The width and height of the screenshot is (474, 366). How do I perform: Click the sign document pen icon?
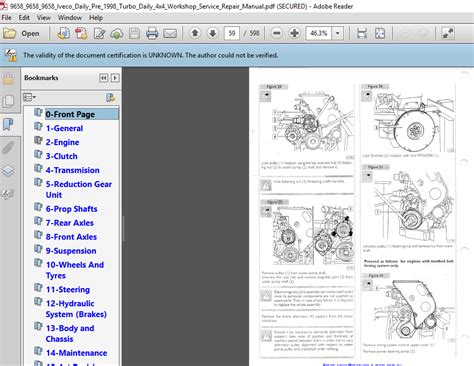click(99, 33)
